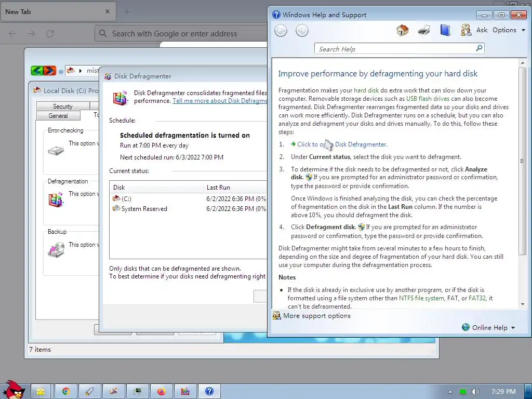This screenshot has height=399, width=532.
Task: Open the NTFS file system link
Action: [x=421, y=298]
